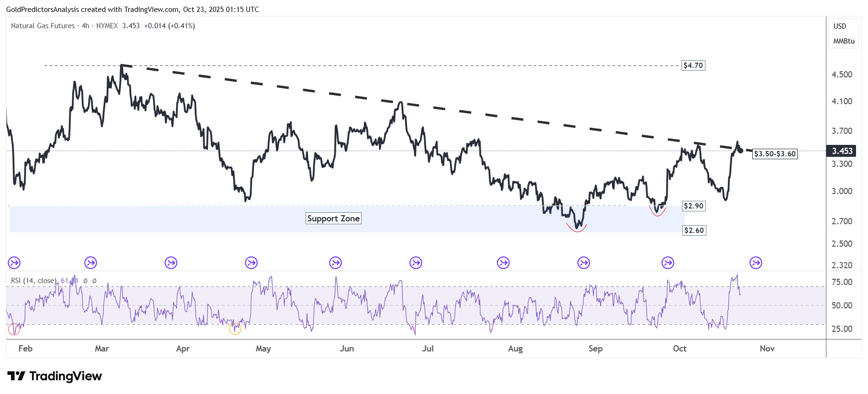Click the $2.60 support level label
The width and height of the screenshot is (868, 394).
(x=694, y=230)
